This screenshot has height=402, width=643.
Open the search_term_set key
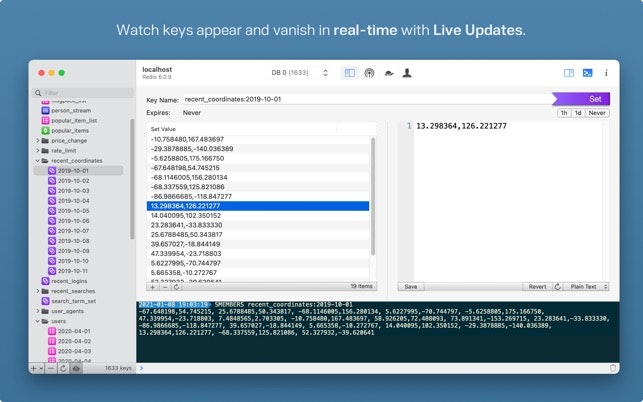coord(73,301)
